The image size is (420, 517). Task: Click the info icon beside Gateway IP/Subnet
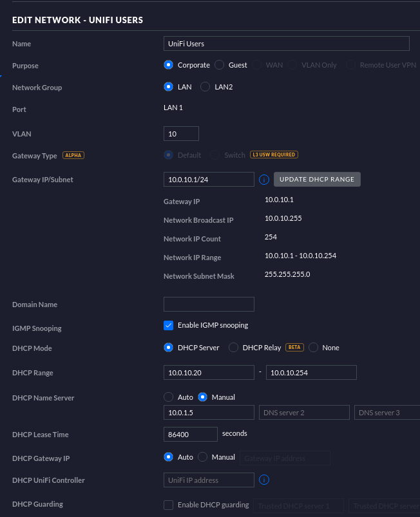coord(264,180)
